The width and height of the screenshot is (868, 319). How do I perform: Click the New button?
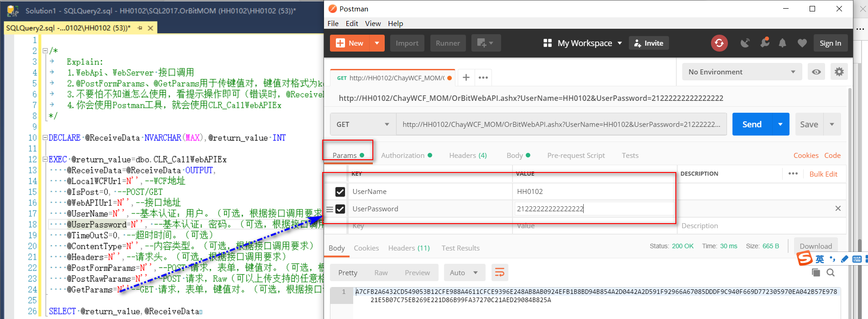[x=350, y=43]
